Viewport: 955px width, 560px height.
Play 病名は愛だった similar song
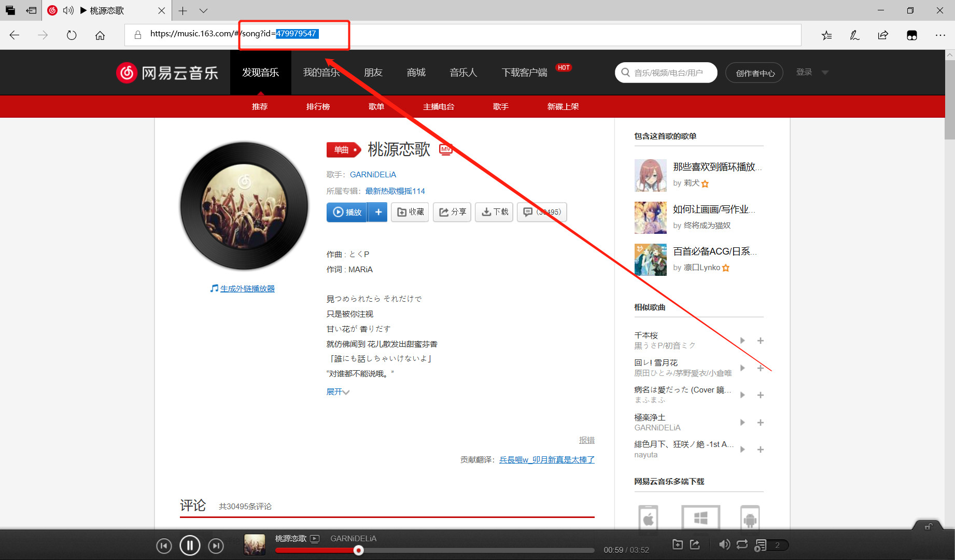[742, 395]
